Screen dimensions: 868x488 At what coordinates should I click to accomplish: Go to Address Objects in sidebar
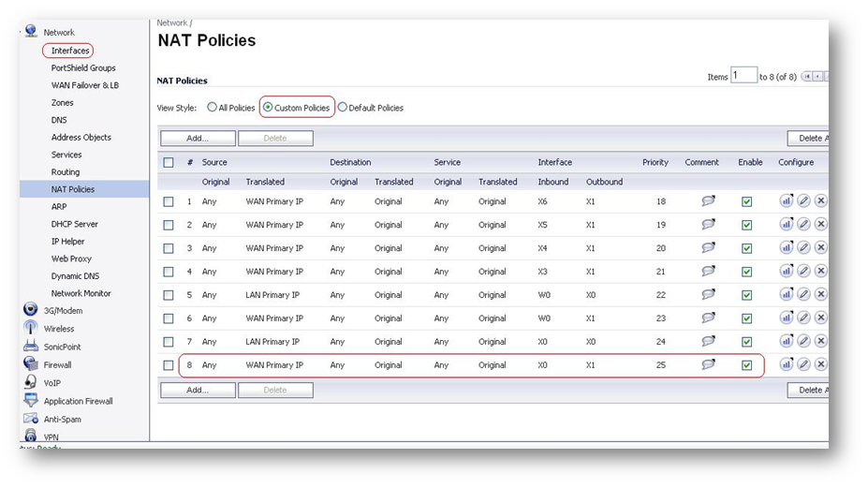click(81, 138)
